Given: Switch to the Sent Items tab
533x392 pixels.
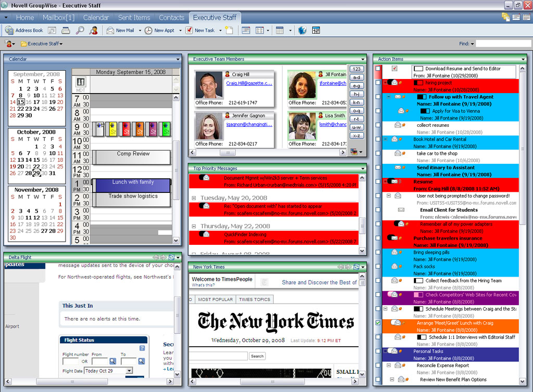Looking at the screenshot, I should click(134, 17).
